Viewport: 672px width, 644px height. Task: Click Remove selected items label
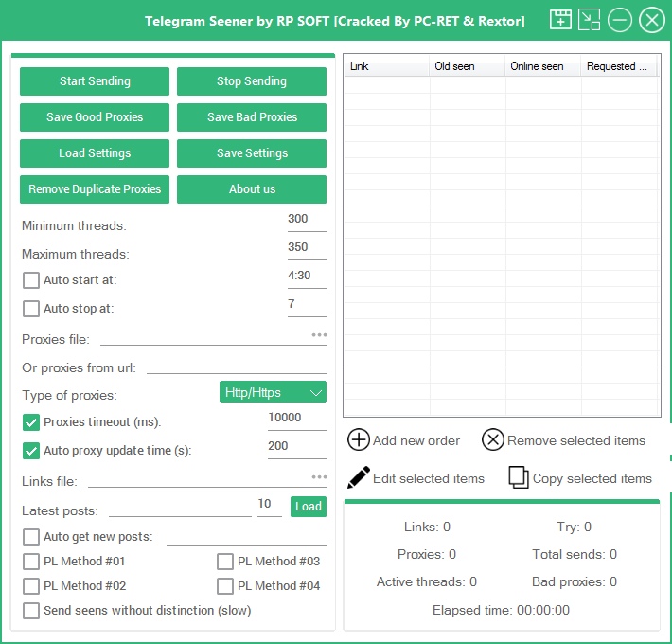click(576, 440)
